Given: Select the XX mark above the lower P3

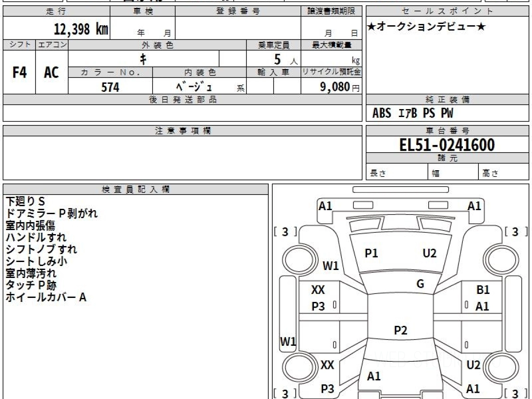Looking at the screenshot, I should pyautogui.click(x=327, y=365).
